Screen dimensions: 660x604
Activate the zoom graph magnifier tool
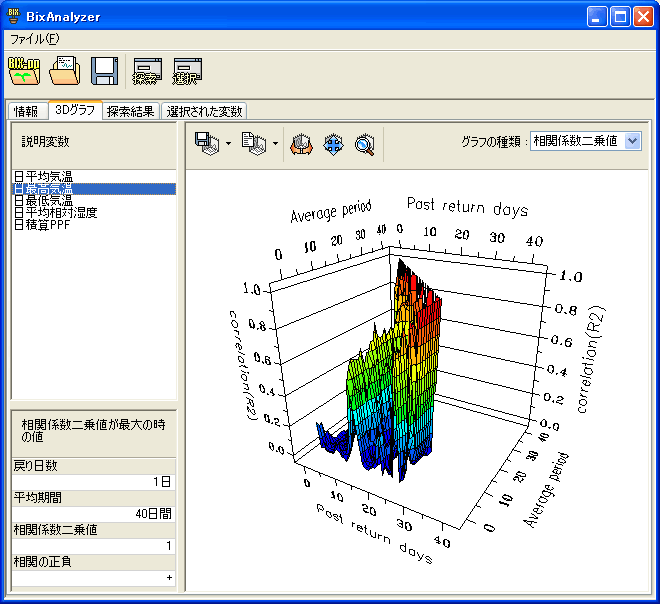365,144
